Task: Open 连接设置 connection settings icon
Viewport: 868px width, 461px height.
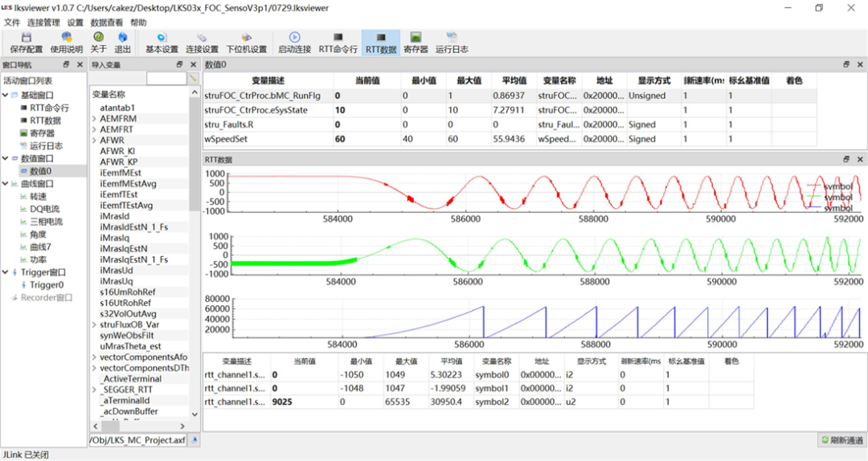Action: 203,38
